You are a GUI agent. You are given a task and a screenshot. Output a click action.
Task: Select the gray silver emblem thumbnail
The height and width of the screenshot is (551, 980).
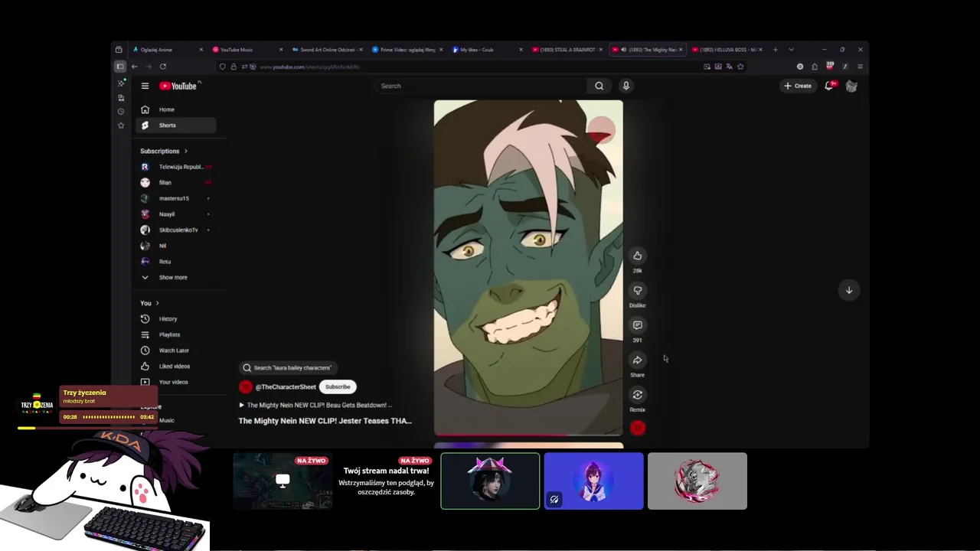click(697, 481)
